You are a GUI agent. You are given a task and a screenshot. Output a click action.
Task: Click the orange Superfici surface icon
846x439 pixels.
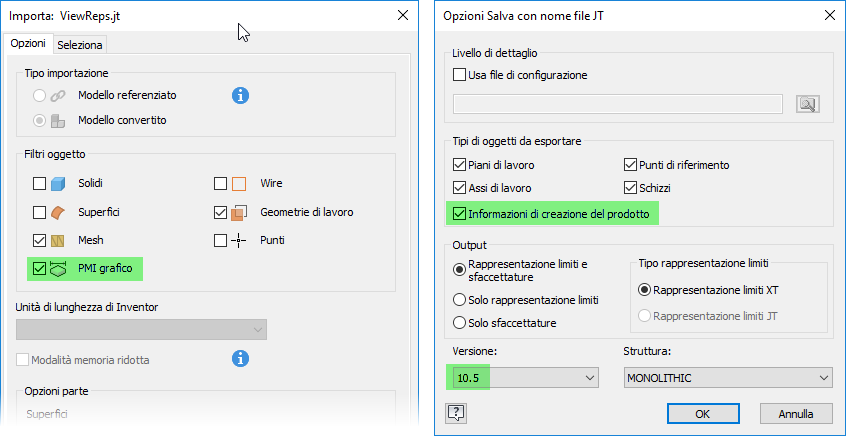(59, 212)
